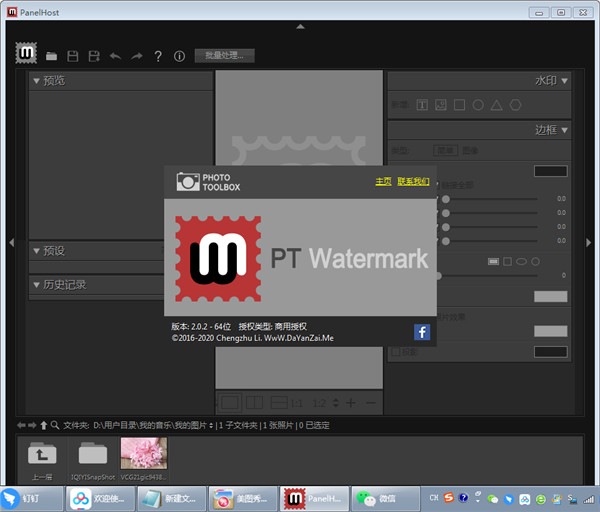Screen dimensions: 600x512
Task: Open 主页 homepage link in About dialog
Action: [x=383, y=181]
